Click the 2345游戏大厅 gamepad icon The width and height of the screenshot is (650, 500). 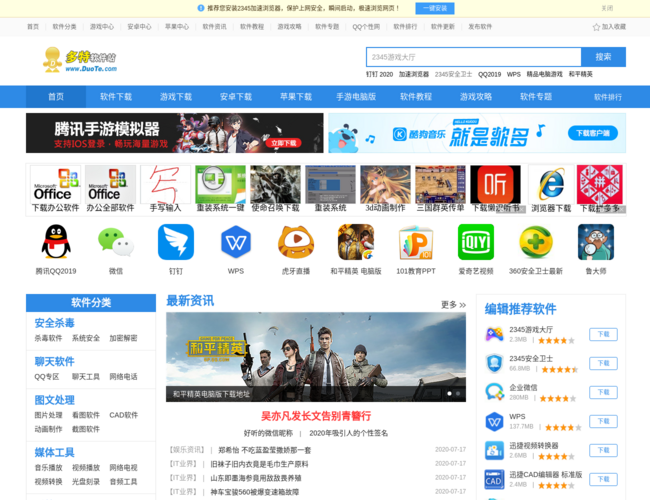click(494, 334)
